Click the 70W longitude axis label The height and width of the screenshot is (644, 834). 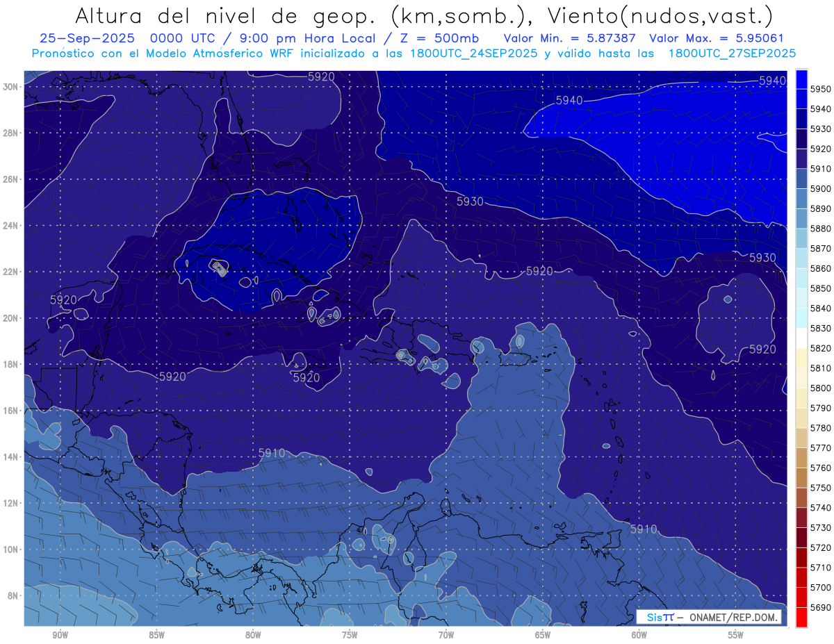pyautogui.click(x=446, y=635)
